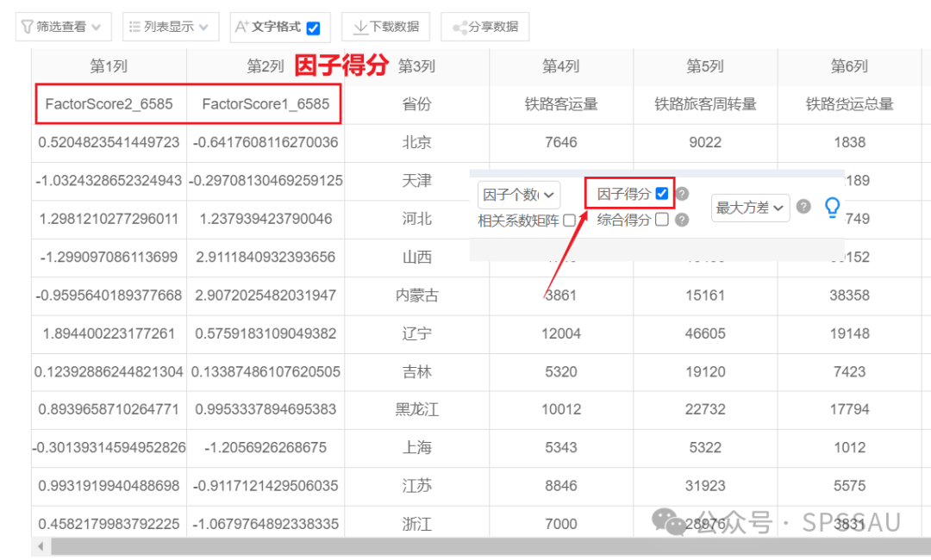Click the FactorScore1_6585 header cell
Viewport: 931px width, 560px height.
pos(266,104)
